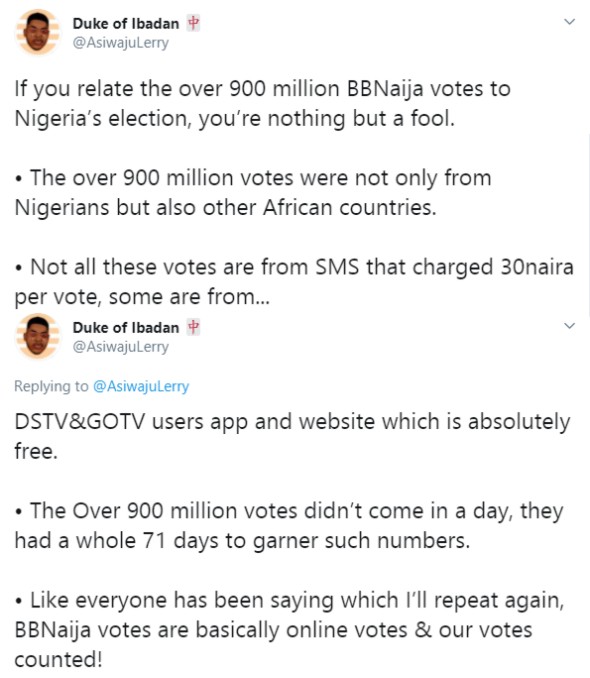Open the reply tweet's 'Duke of Ibadan' name

[x=126, y=327]
